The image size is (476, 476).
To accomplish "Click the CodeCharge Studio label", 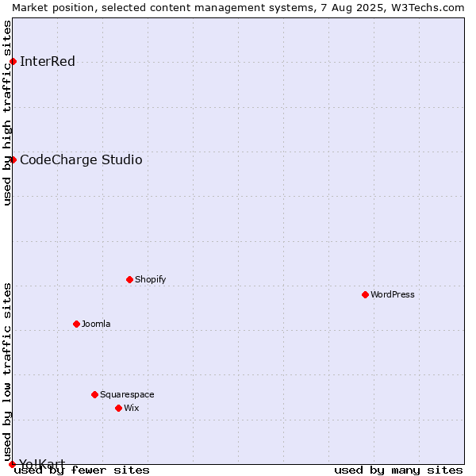I will point(81,160).
